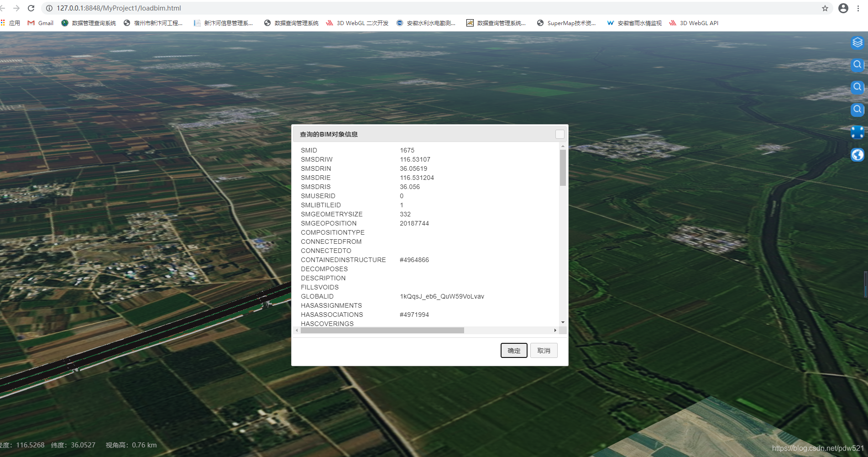Click the vertical scrollbar thumb in the dialog
Screen dimensions: 868x457
[563, 168]
